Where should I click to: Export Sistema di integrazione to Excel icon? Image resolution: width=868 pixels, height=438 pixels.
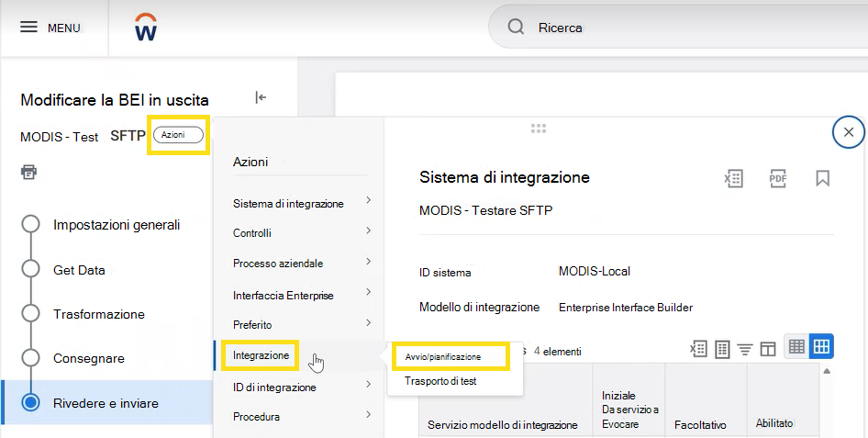click(733, 178)
